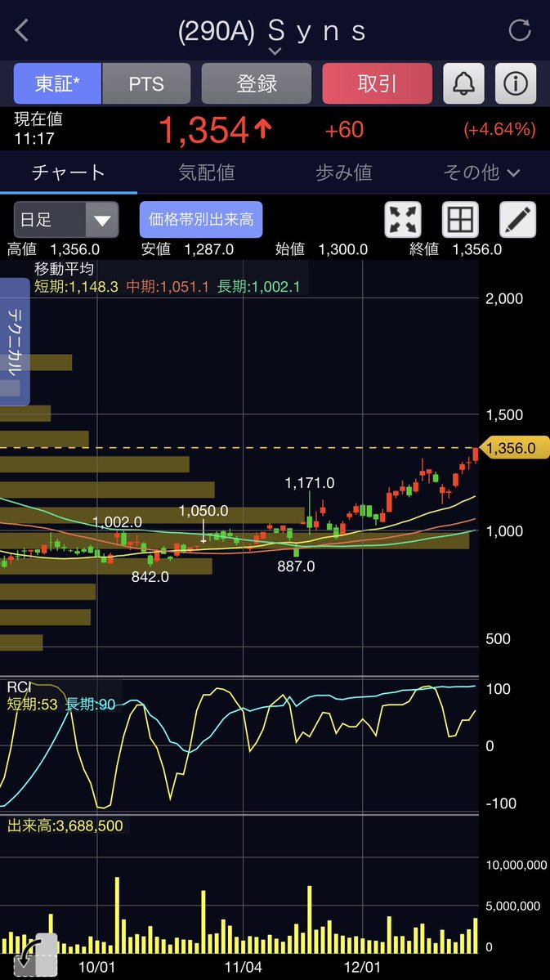Screen dimensions: 550x980
Task: Tap the 12/01 date axis label
Action: click(362, 967)
